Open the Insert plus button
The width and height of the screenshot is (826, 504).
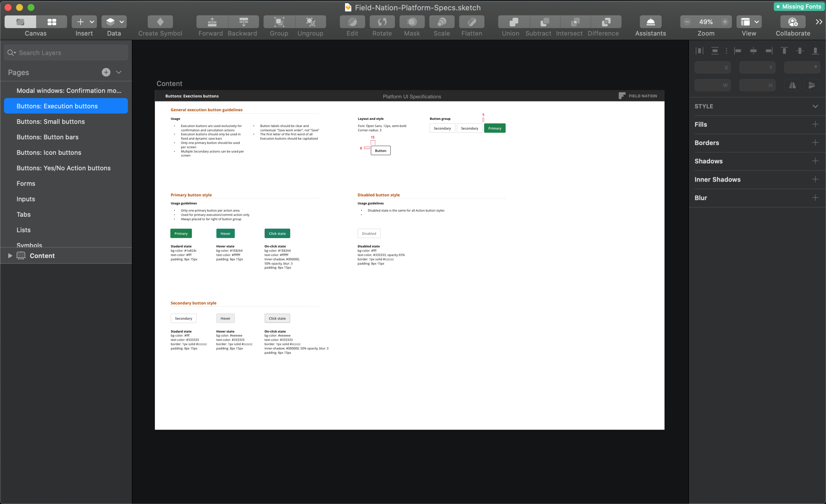click(x=81, y=22)
